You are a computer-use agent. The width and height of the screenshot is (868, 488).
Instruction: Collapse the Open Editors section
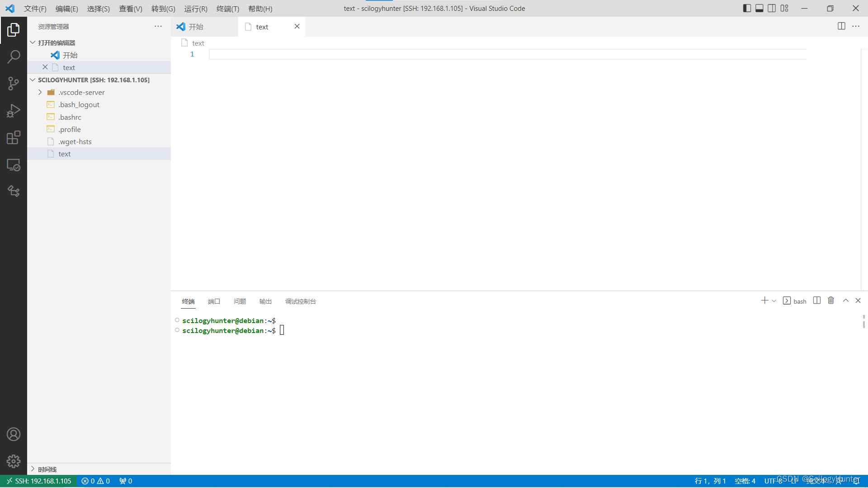(x=99, y=42)
